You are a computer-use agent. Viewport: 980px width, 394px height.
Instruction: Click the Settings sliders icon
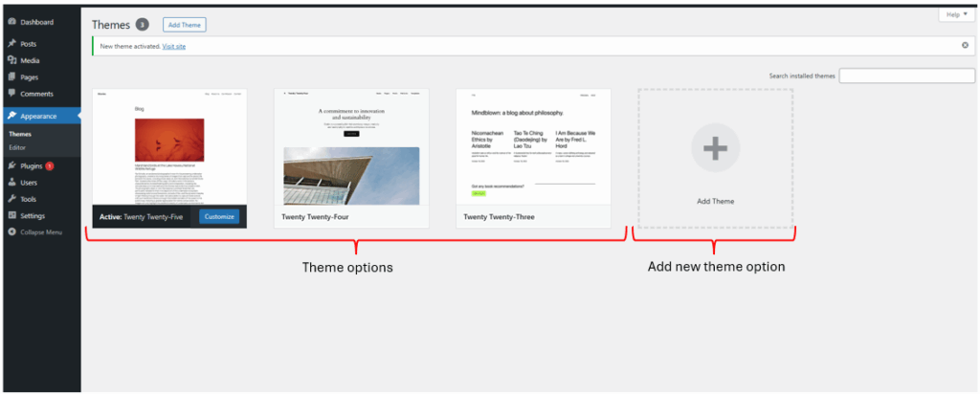coord(11,215)
